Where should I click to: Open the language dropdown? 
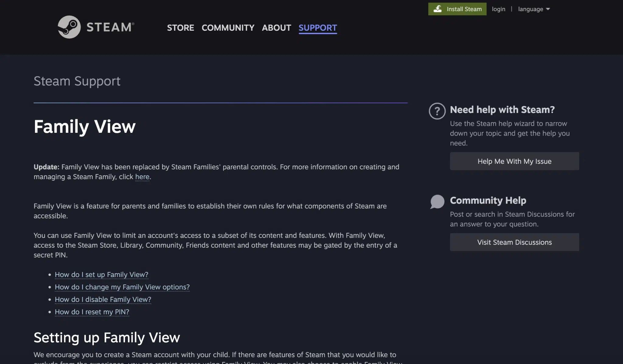coord(534,9)
